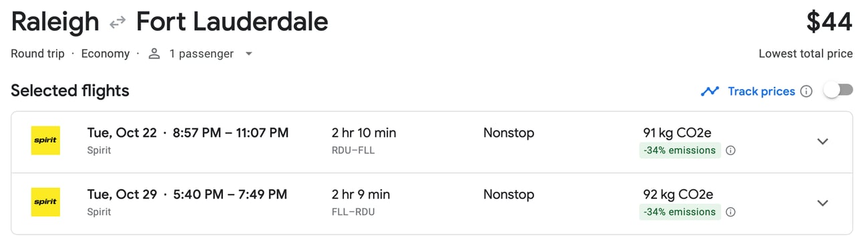This screenshot has width=868, height=244.
Task: Click the -34% emissions badge on the FLL–RDU flight
Action: [680, 212]
